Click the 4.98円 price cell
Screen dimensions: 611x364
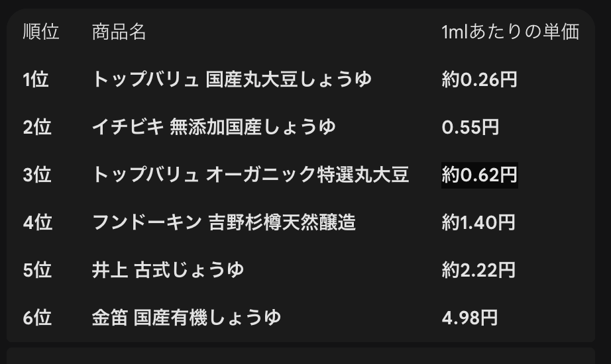(470, 318)
